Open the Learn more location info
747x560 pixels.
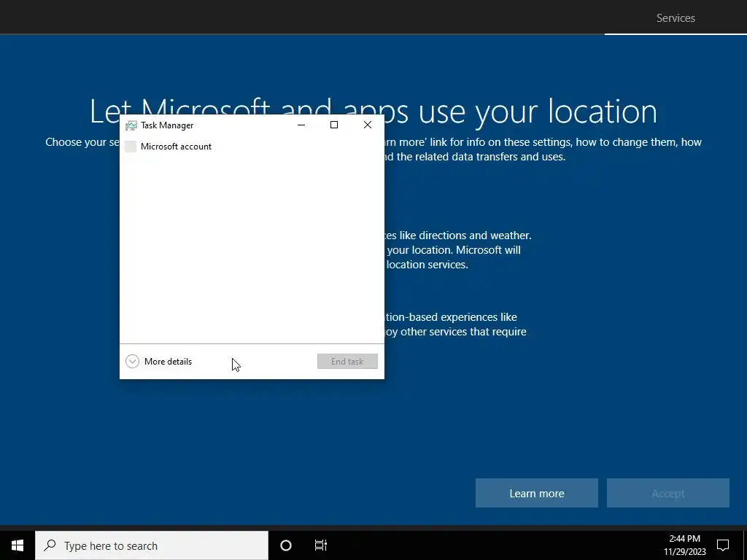536,494
